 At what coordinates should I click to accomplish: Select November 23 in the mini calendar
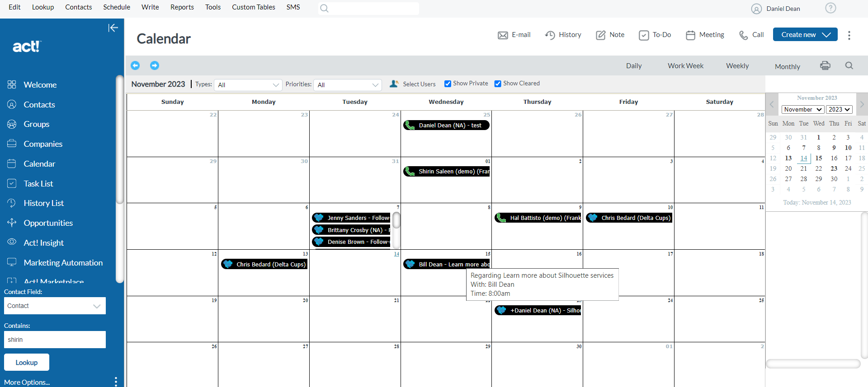click(x=834, y=168)
